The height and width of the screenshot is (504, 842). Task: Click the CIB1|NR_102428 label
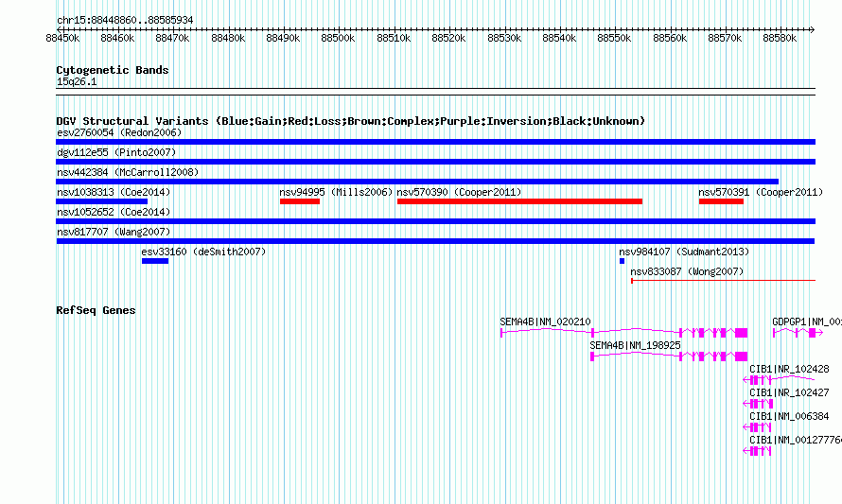(x=789, y=369)
